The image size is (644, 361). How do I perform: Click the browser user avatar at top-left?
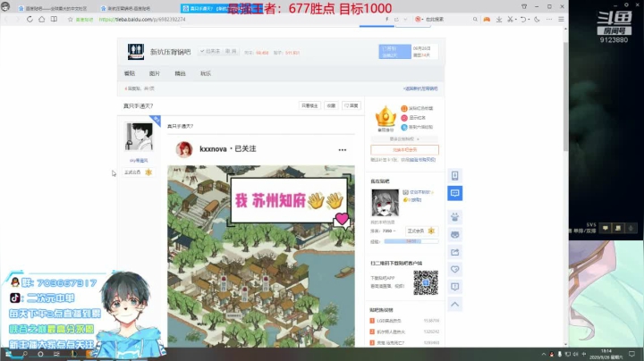(x=5, y=7)
